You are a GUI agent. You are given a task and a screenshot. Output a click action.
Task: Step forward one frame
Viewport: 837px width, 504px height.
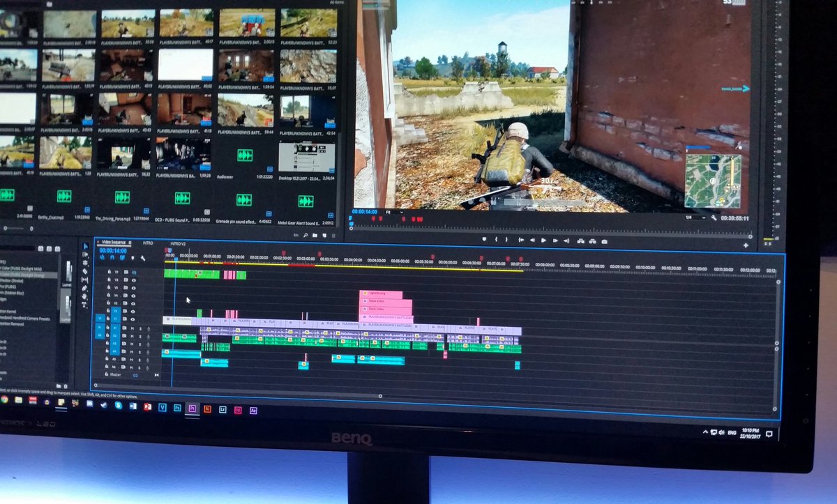coord(556,240)
